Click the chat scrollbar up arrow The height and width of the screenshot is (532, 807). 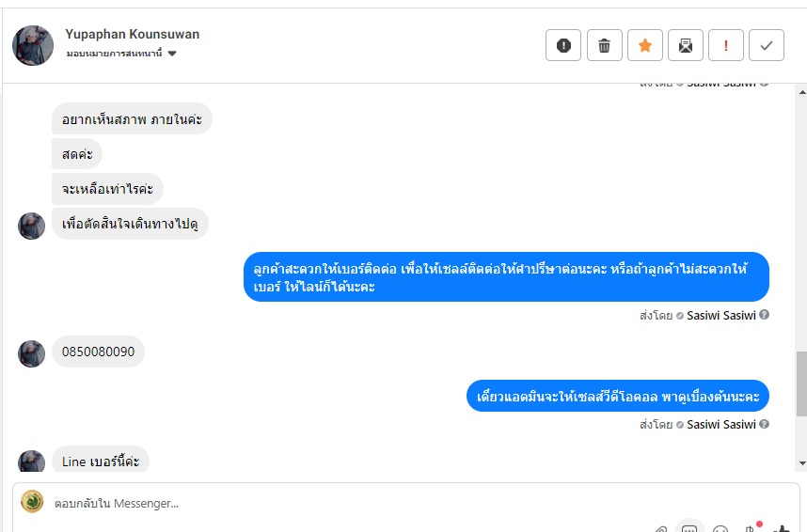(802, 92)
